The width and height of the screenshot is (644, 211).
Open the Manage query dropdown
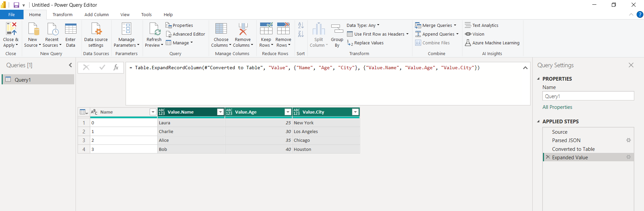click(x=179, y=43)
